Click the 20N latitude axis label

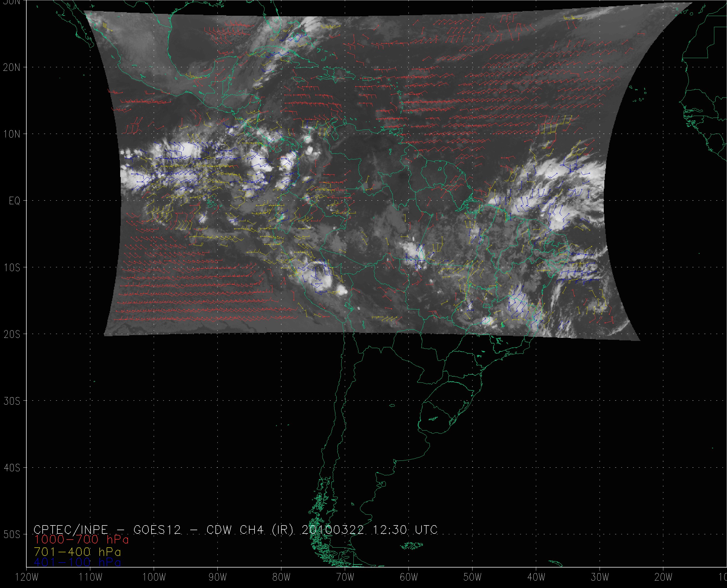(12, 68)
